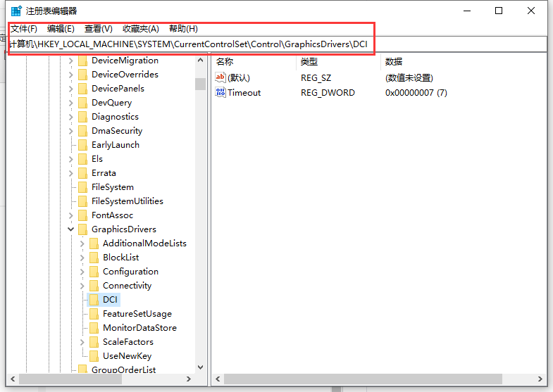Click the registry path address bar
This screenshot has height=392, width=553.
click(282, 44)
